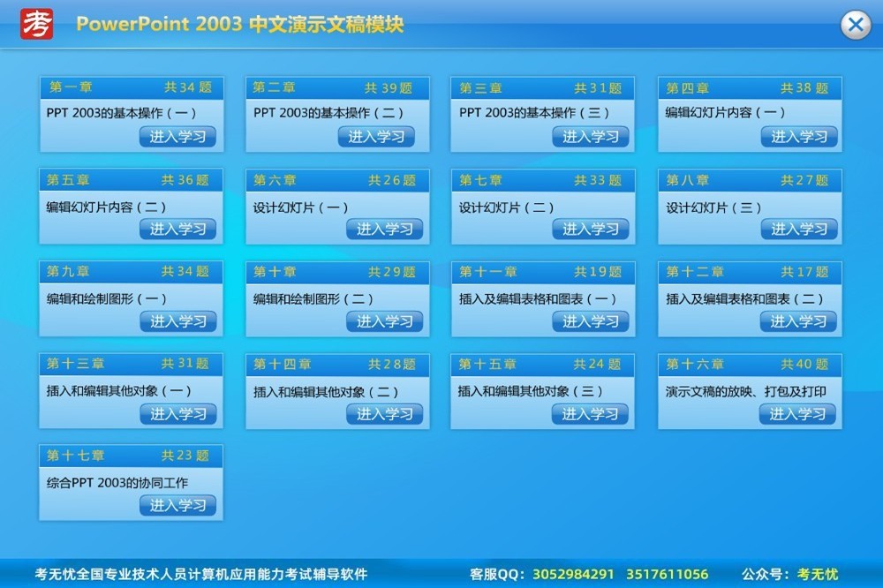Open 进入学习 for 第八章 设计幻灯片（三）
The height and width of the screenshot is (588, 883).
[799, 229]
